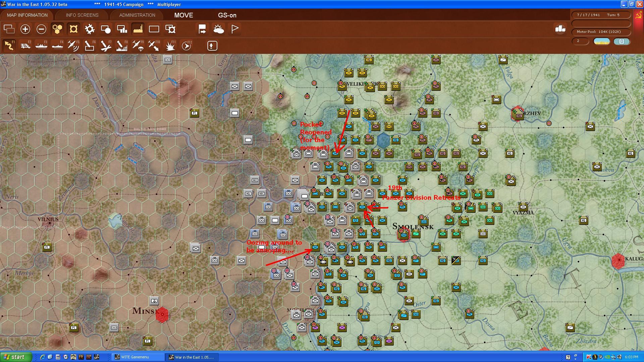
Task: Switch to War in the East taskbar button
Action: (x=193, y=357)
